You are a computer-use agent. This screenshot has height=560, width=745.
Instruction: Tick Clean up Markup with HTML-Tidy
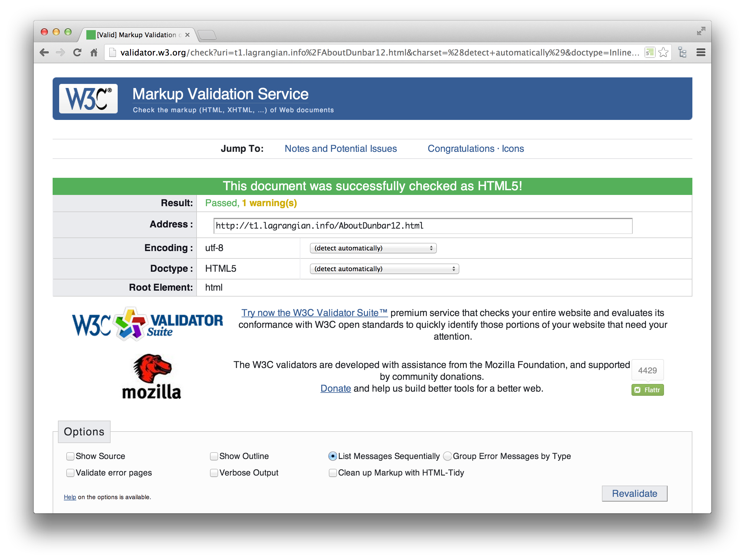pyautogui.click(x=332, y=473)
